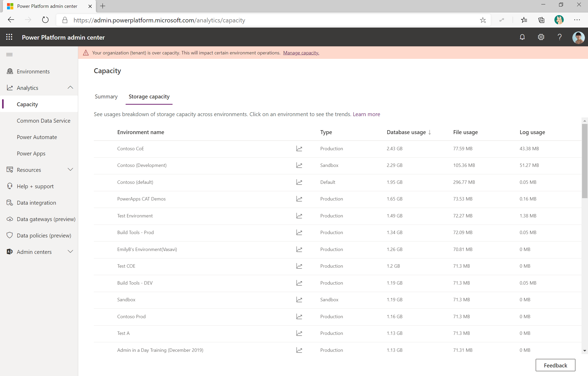
Task: Click the trend icon for Contoso (Development)
Action: [299, 165]
